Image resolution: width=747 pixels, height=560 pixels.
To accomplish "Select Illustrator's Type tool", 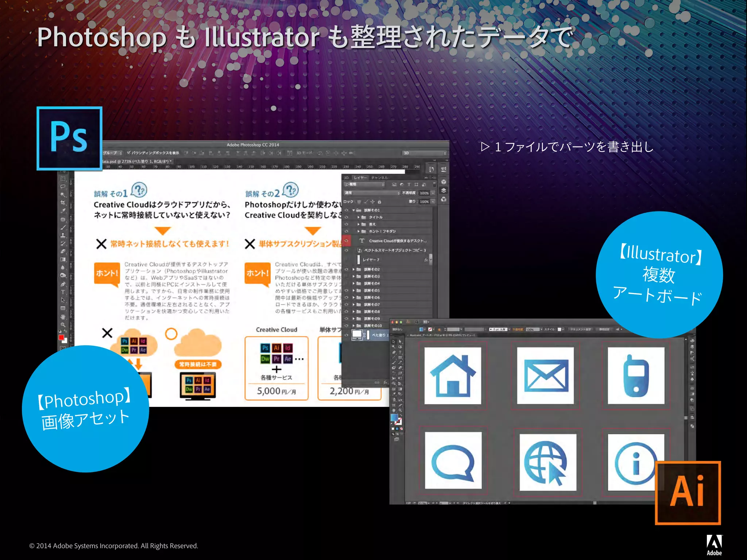I will [400, 352].
